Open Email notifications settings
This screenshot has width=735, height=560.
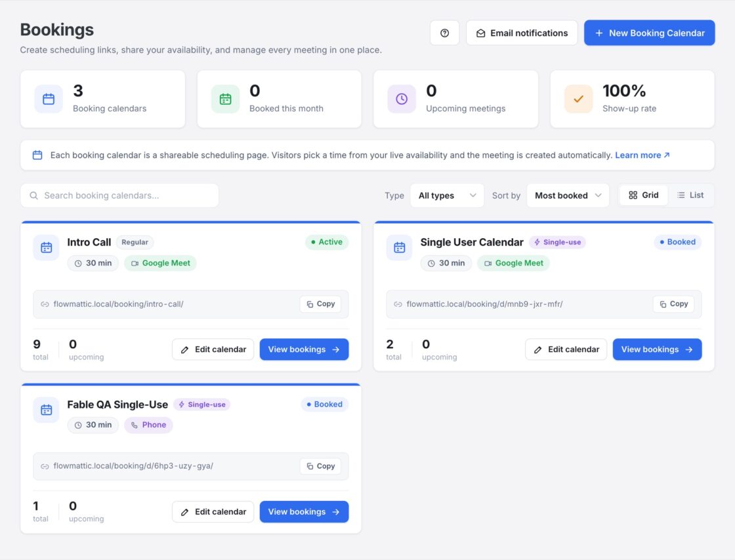(522, 33)
